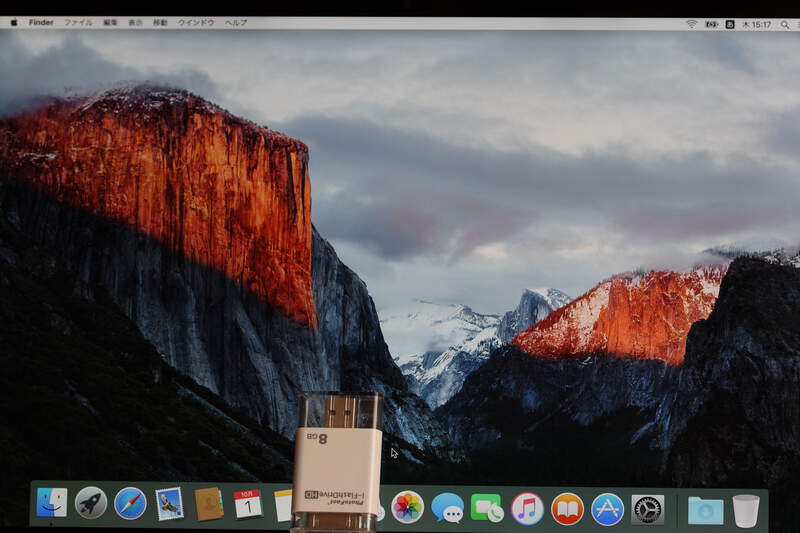Open Messages chat bubble icon
The height and width of the screenshot is (533, 800).
[447, 508]
